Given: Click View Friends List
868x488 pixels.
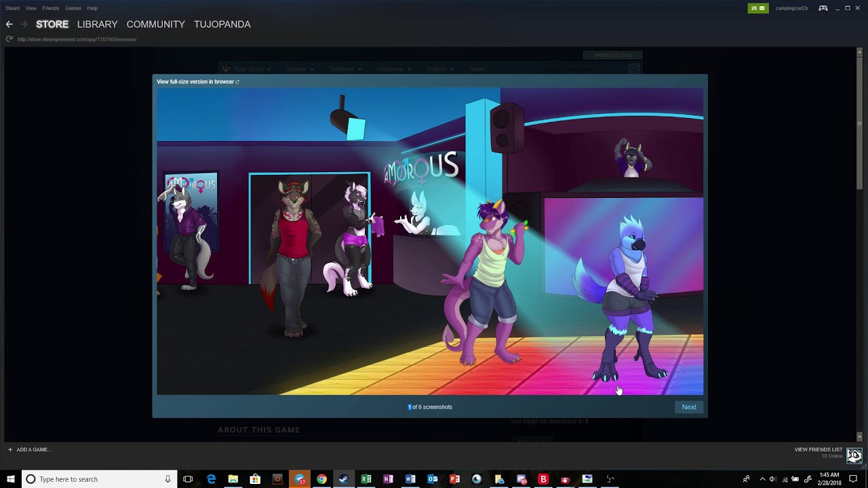Looking at the screenshot, I should (818, 450).
